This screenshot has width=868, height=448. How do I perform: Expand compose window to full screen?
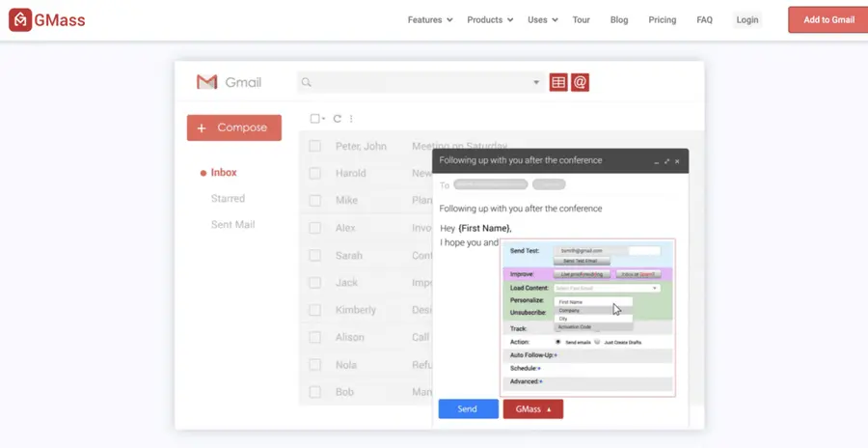tap(667, 162)
